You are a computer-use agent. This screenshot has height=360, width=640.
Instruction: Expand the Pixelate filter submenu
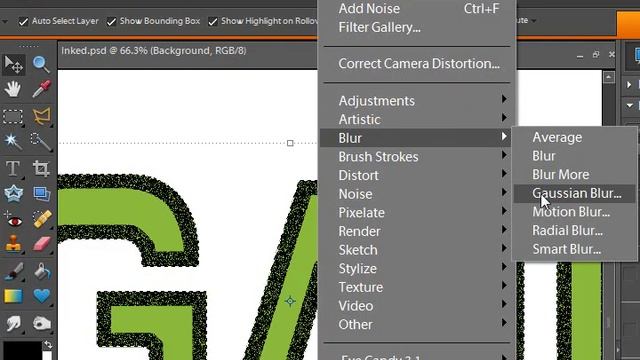coord(417,213)
